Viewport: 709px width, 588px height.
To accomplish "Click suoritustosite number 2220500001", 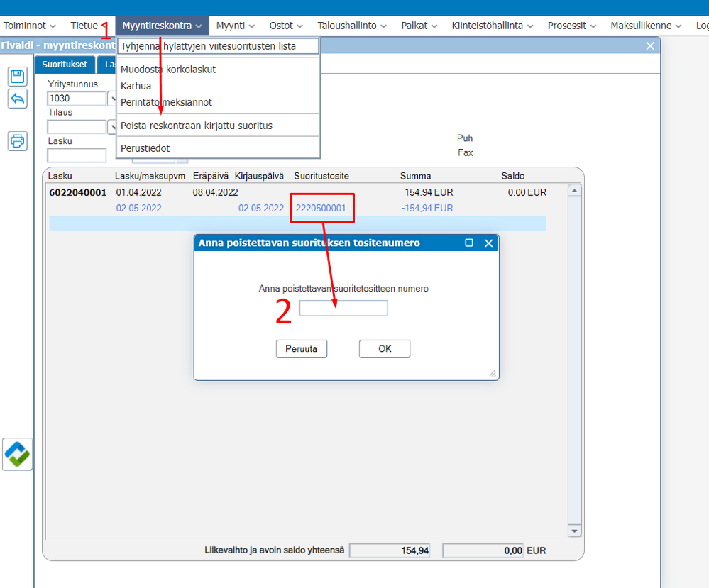I will coord(321,209).
